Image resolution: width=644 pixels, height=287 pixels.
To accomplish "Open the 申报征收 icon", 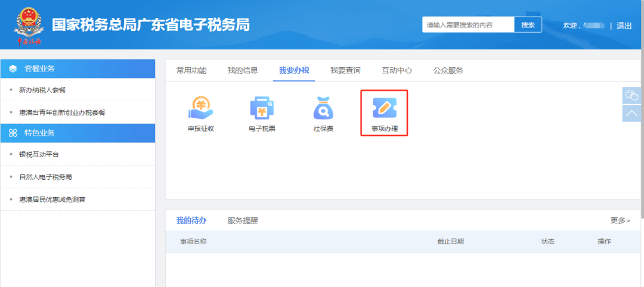I will click(201, 114).
